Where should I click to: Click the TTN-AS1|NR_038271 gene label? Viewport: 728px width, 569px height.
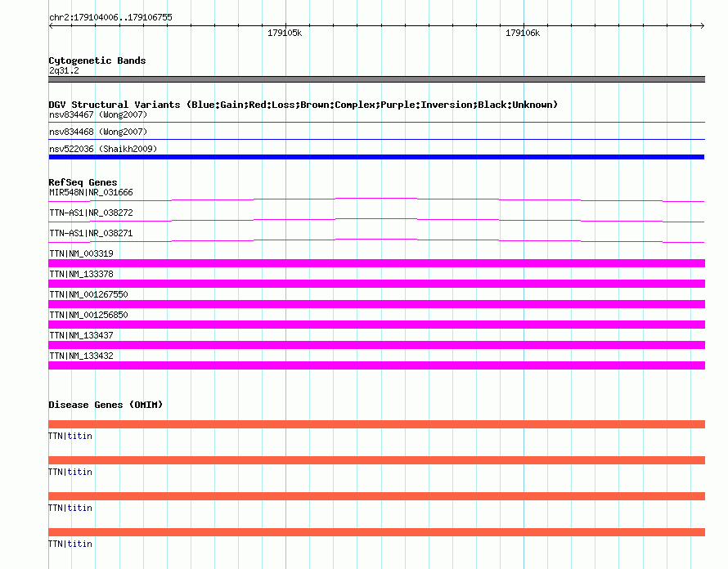91,233
